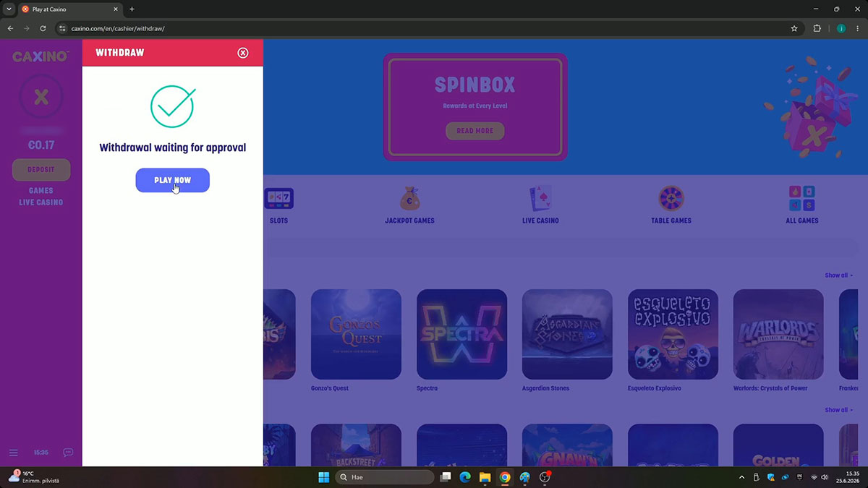Viewport: 868px width, 488px height.
Task: Open the Chrome profile avatar
Action: click(841, 28)
